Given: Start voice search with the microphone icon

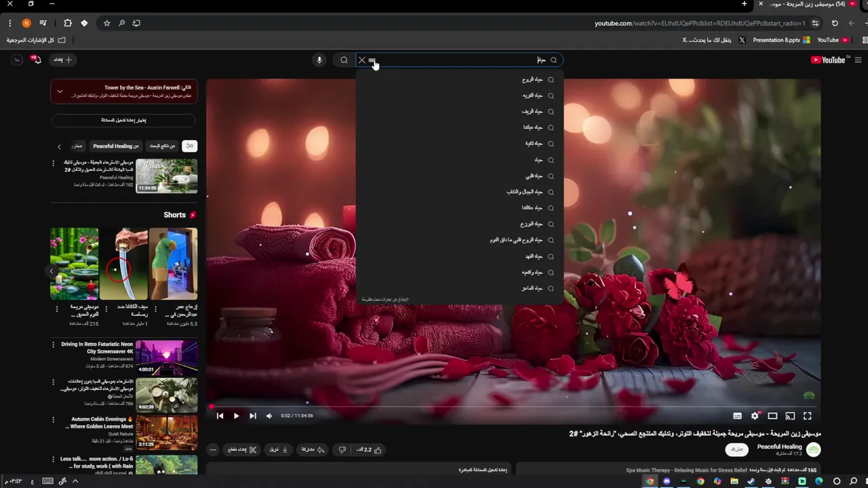Looking at the screenshot, I should point(319,60).
